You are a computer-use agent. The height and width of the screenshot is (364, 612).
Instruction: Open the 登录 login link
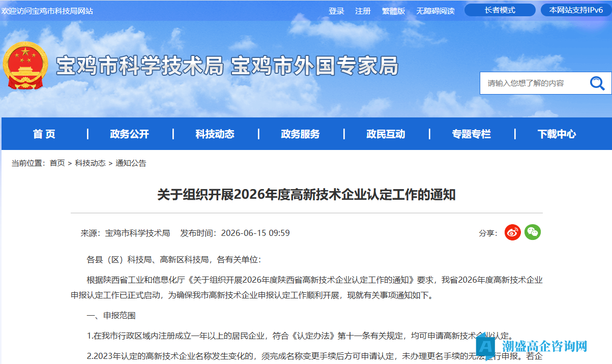point(336,11)
